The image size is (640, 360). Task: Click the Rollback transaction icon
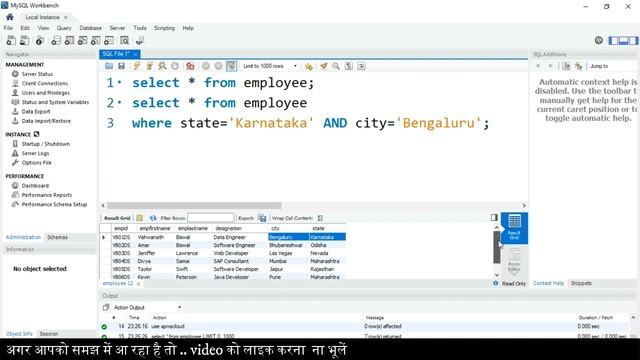point(218,66)
